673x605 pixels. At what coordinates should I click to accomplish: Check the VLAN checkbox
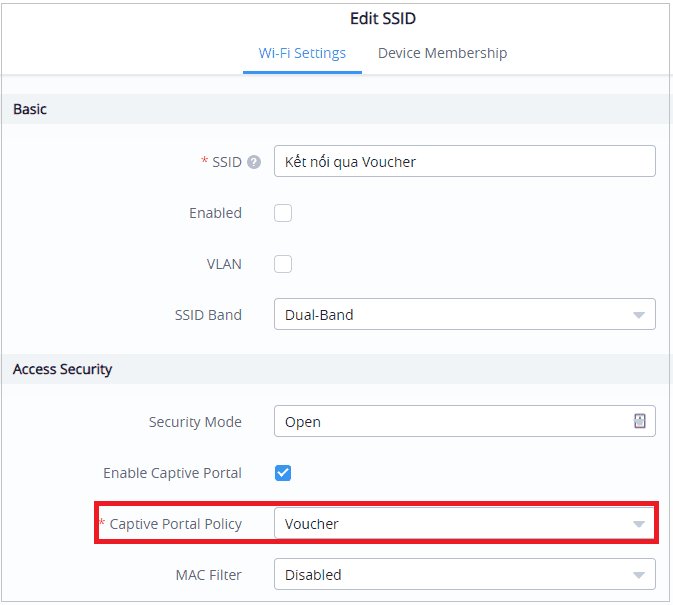(283, 264)
